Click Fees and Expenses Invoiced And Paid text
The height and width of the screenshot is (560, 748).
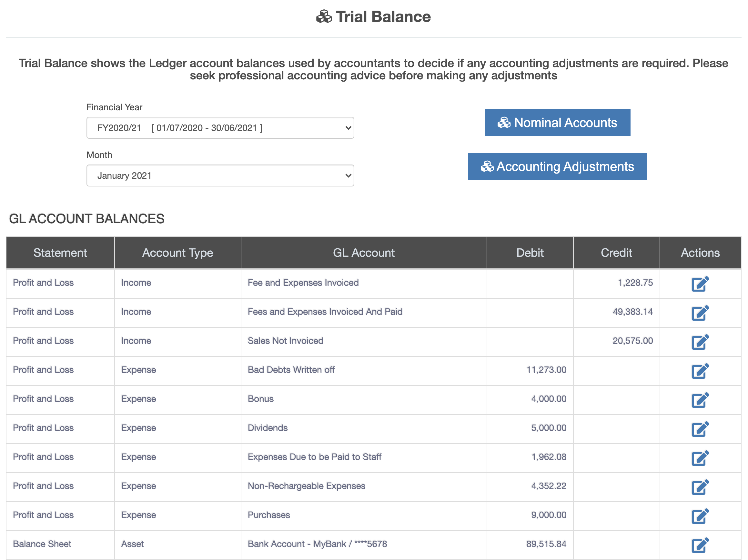point(325,312)
